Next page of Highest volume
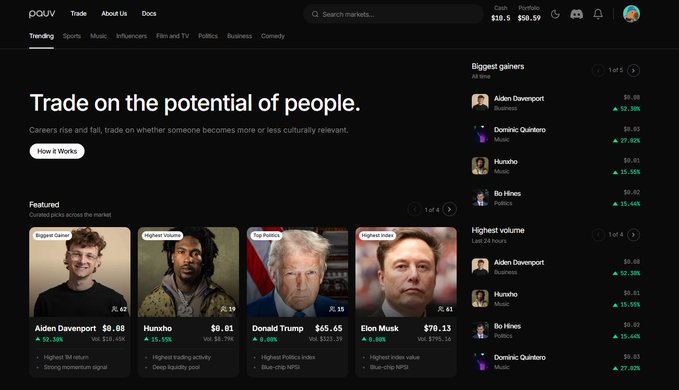This screenshot has height=390, width=679. (x=633, y=235)
